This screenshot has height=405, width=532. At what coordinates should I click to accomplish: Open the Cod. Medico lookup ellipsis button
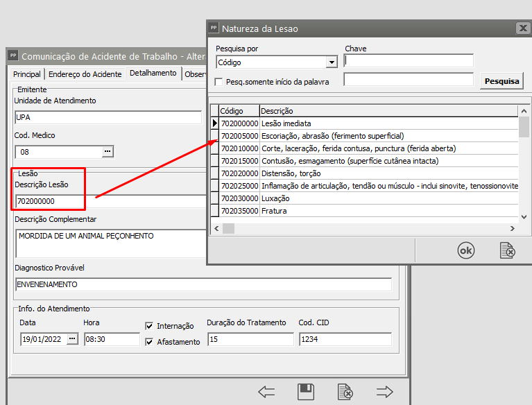tap(108, 151)
